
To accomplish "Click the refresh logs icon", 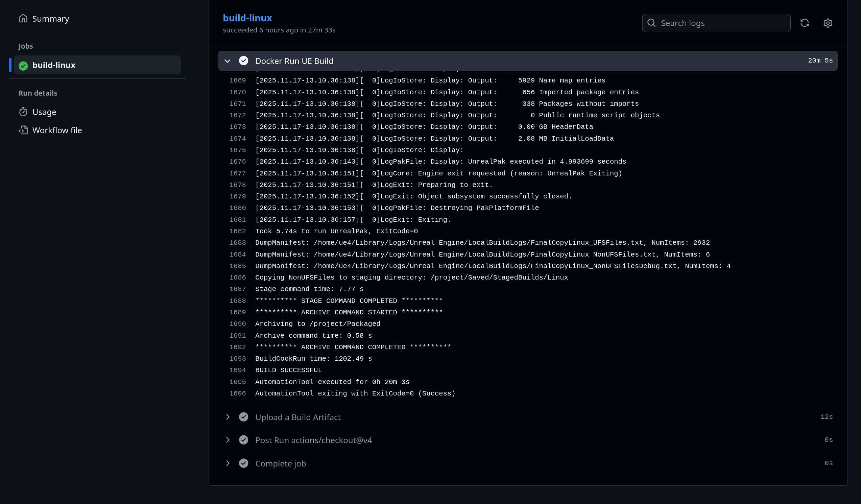I will [804, 23].
